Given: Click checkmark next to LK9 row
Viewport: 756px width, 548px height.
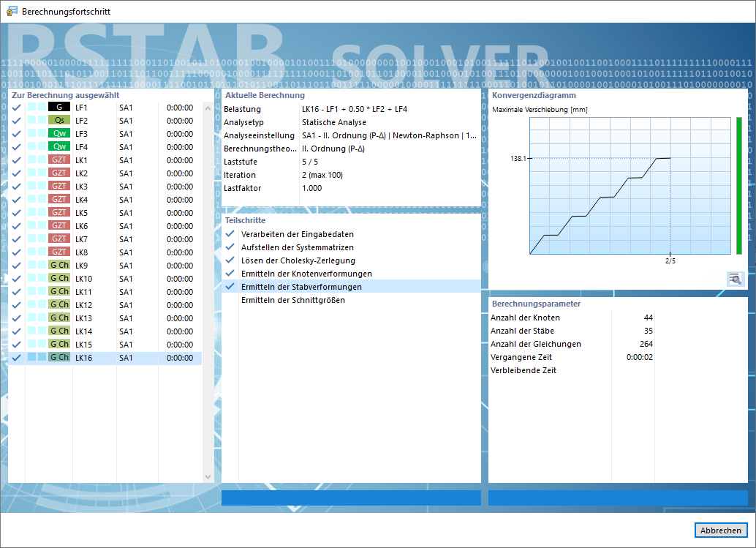Looking at the screenshot, I should tap(16, 266).
